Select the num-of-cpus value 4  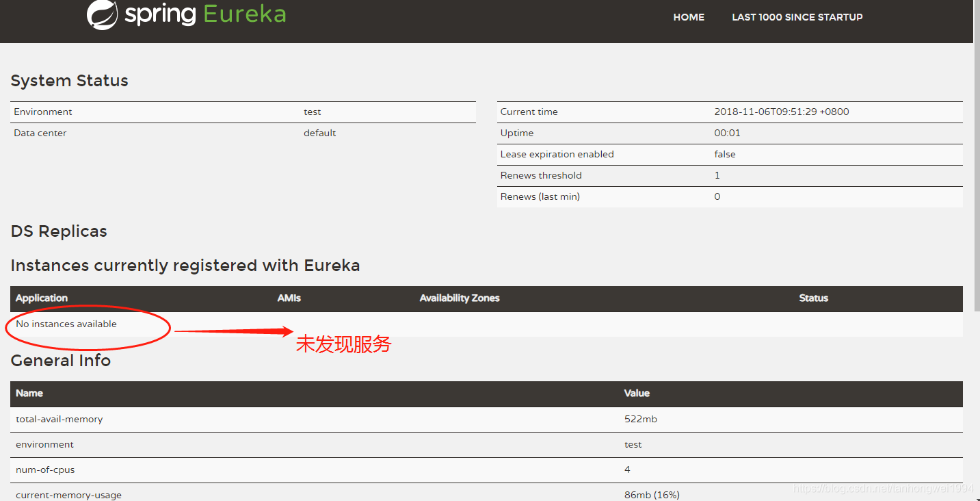(627, 470)
